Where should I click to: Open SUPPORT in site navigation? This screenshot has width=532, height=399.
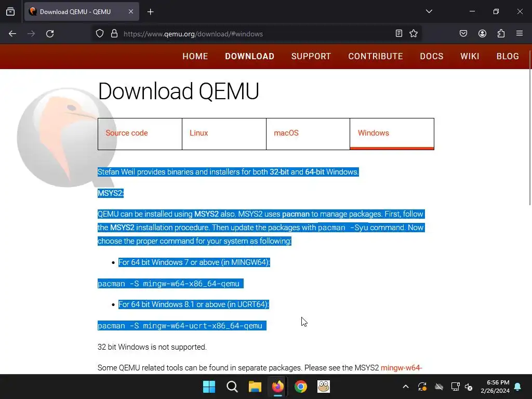311,56
